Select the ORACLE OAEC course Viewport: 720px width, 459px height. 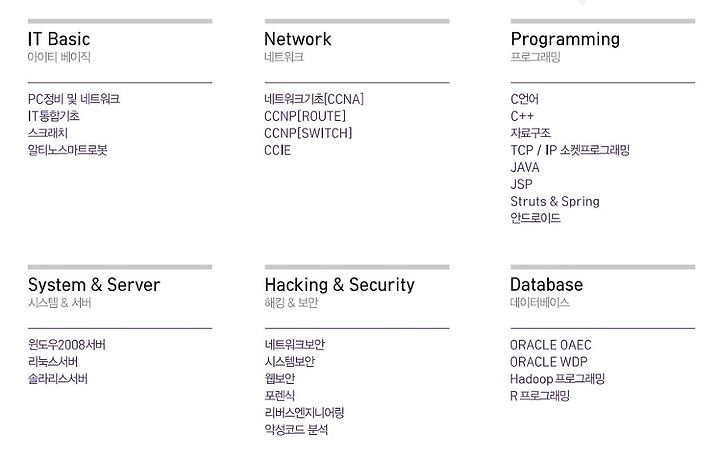pyautogui.click(x=551, y=345)
